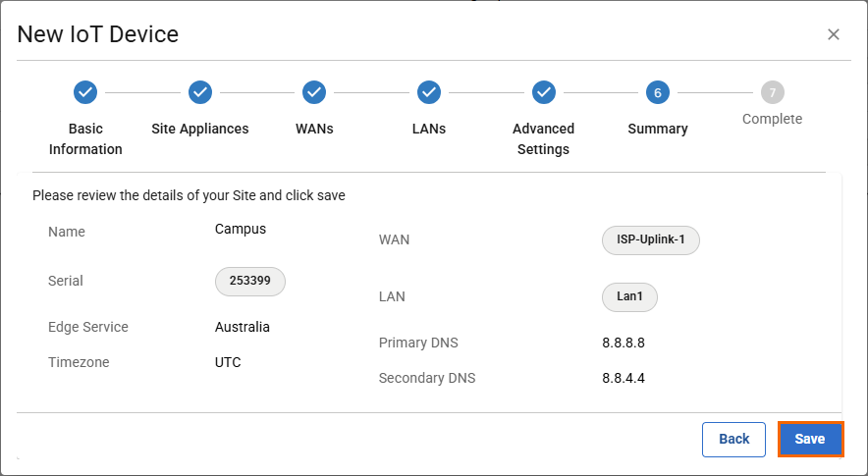868x476 pixels.
Task: Open the Site Appliances step label
Action: click(200, 129)
